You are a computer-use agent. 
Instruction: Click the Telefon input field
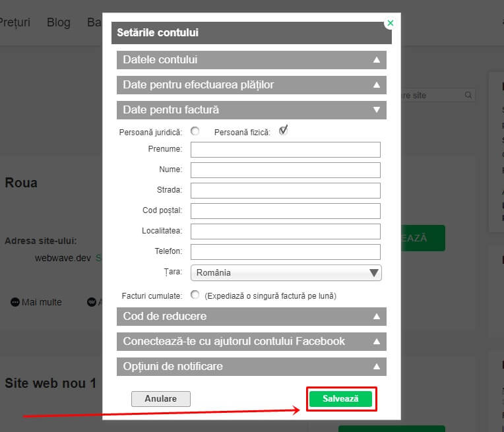point(286,252)
